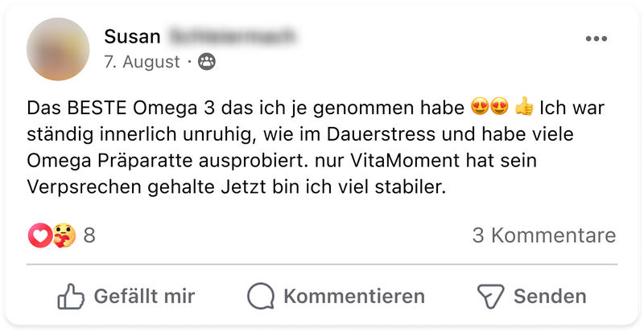The image size is (644, 332).
Task: Click the yellow thumbs-up emoji in the text
Action: click(x=524, y=108)
